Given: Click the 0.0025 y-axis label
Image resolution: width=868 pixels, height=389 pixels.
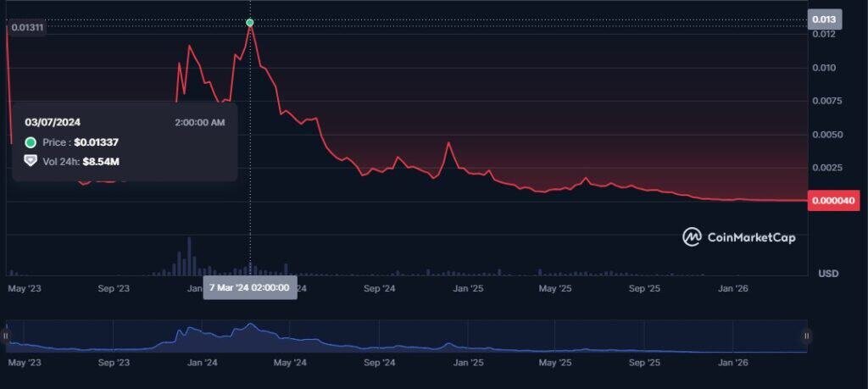Looking at the screenshot, I should 826,168.
